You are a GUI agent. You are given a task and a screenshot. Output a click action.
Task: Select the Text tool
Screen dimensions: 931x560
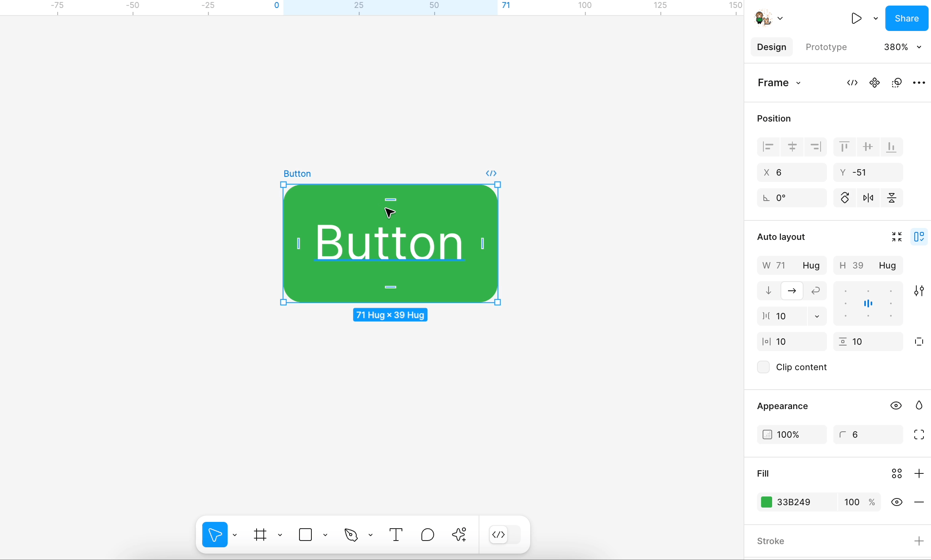396,535
